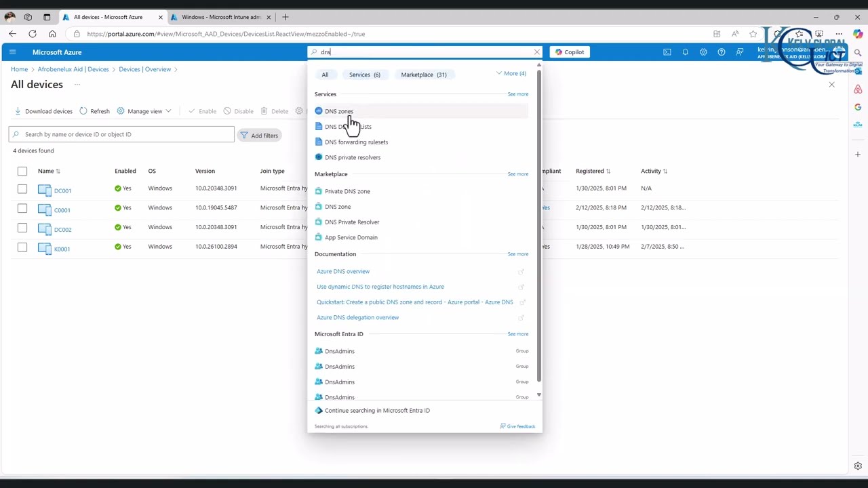Click the Give feedback link in search panel
Screen dimensions: 868x488
point(517,426)
